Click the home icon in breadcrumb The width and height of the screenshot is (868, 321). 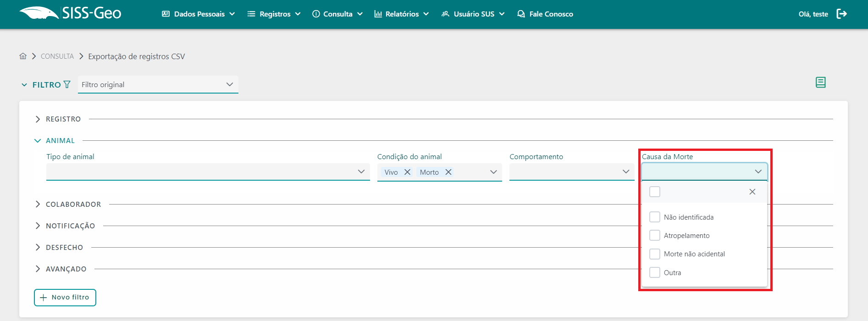[23, 56]
